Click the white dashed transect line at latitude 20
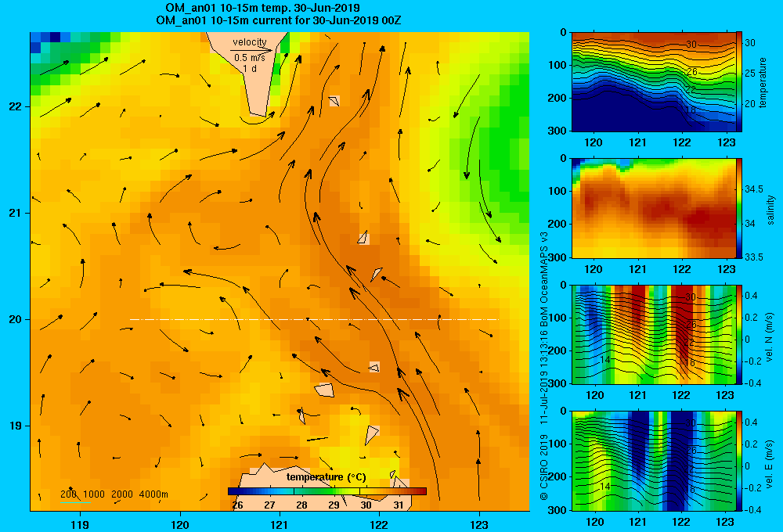 click(314, 319)
